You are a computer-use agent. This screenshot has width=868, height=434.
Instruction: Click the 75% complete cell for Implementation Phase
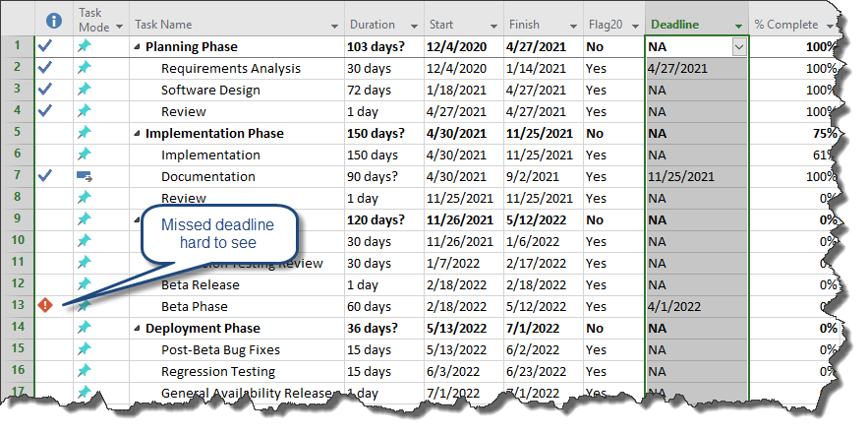tap(794, 133)
